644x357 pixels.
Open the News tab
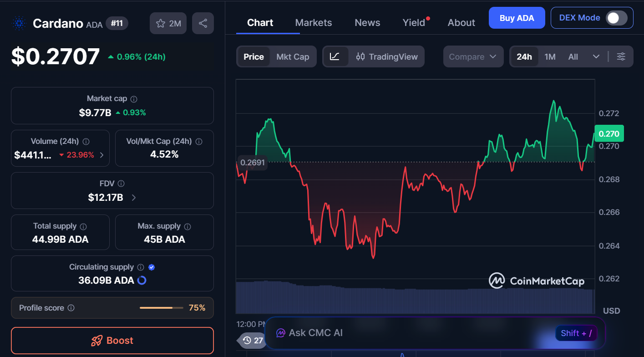(x=367, y=22)
